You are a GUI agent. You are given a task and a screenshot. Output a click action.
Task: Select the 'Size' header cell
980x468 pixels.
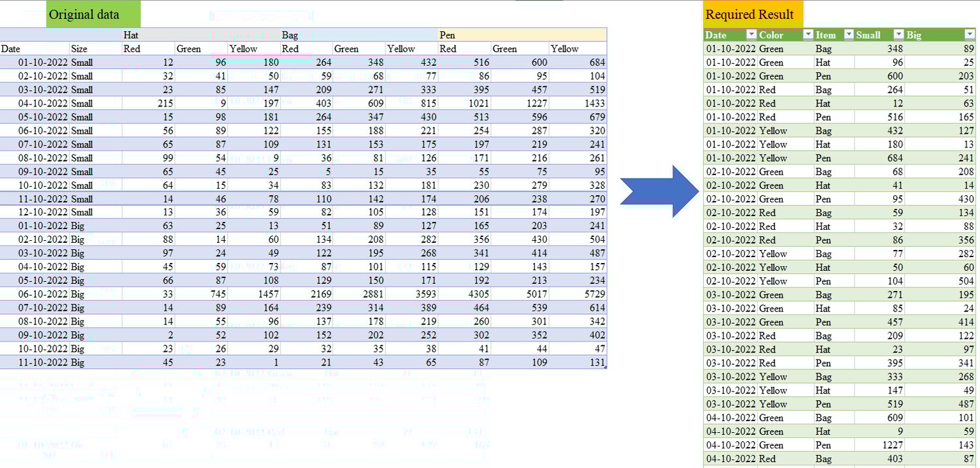pyautogui.click(x=95, y=48)
